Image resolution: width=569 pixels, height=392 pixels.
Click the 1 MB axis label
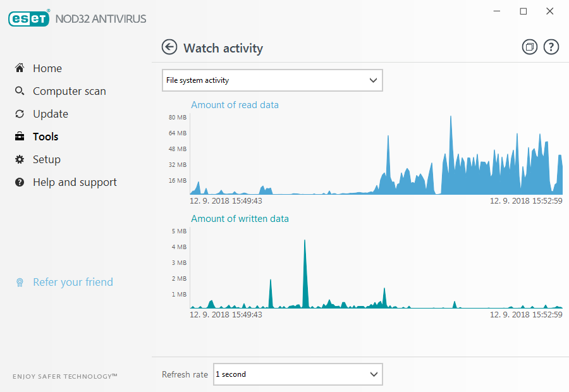[x=179, y=295]
